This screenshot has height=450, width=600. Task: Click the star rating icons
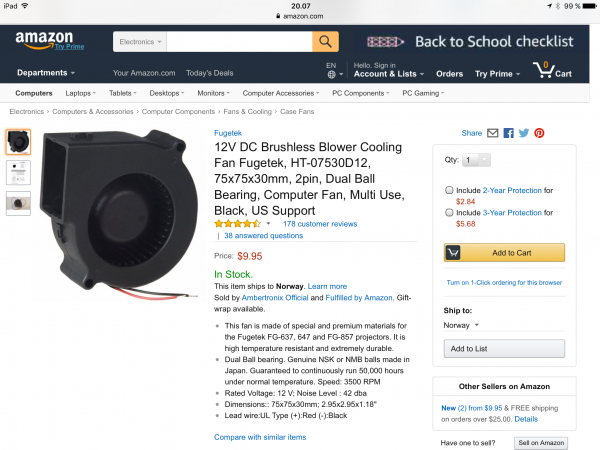click(x=239, y=224)
